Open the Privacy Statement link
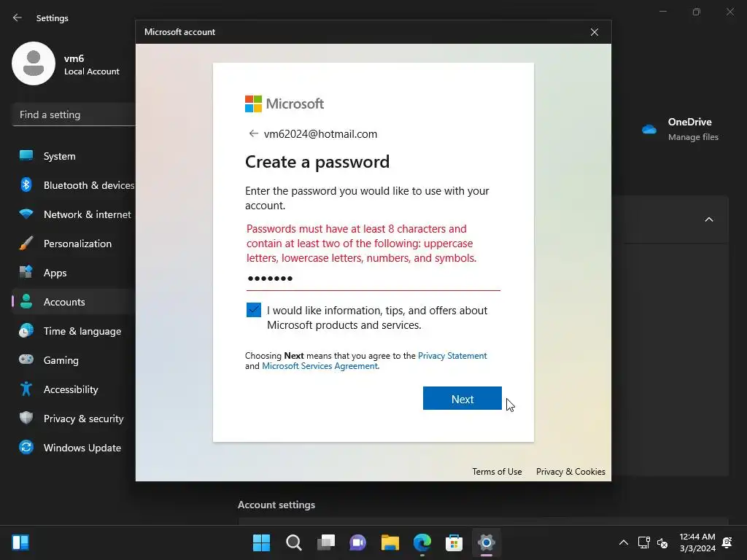Screen dimensions: 747x560 click(x=452, y=356)
